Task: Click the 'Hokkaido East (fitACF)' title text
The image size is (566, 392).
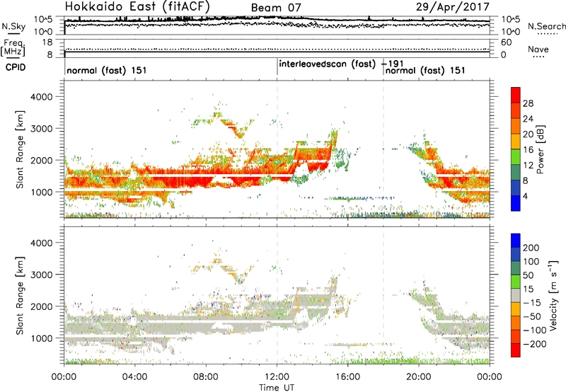Action: (137, 6)
